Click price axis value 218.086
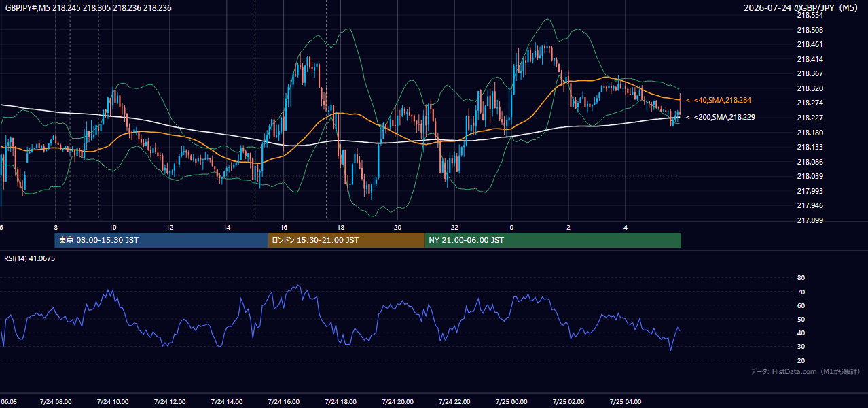The width and height of the screenshot is (868, 408). [x=810, y=162]
